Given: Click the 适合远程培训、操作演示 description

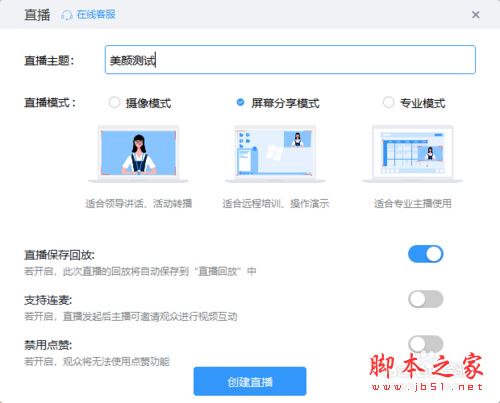Looking at the screenshot, I should 276,203.
